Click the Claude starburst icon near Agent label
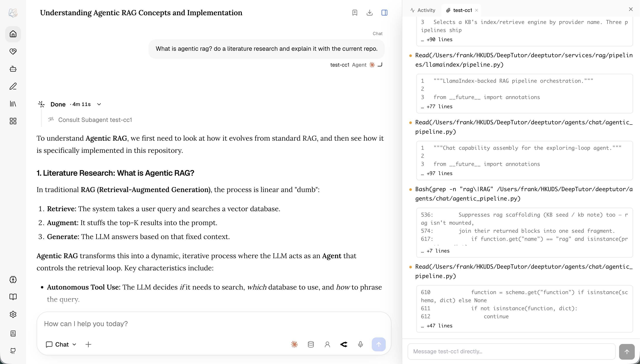Viewport: 640px width, 364px height. point(372,65)
